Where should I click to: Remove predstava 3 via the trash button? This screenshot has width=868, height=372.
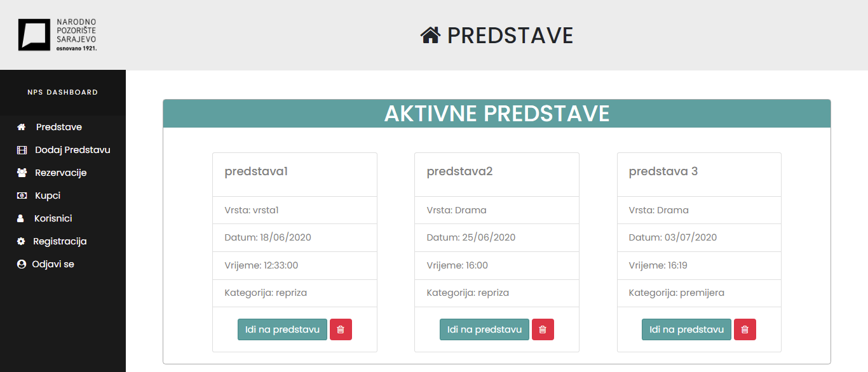tap(745, 329)
